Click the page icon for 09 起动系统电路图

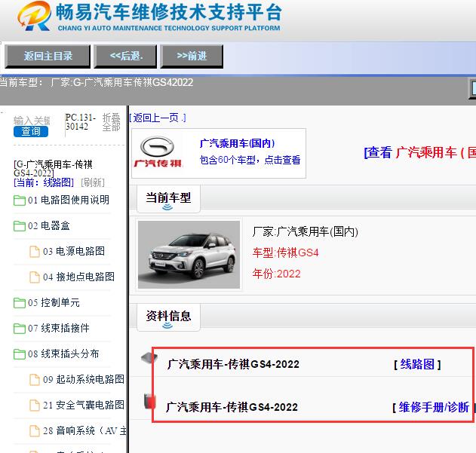click(x=34, y=380)
